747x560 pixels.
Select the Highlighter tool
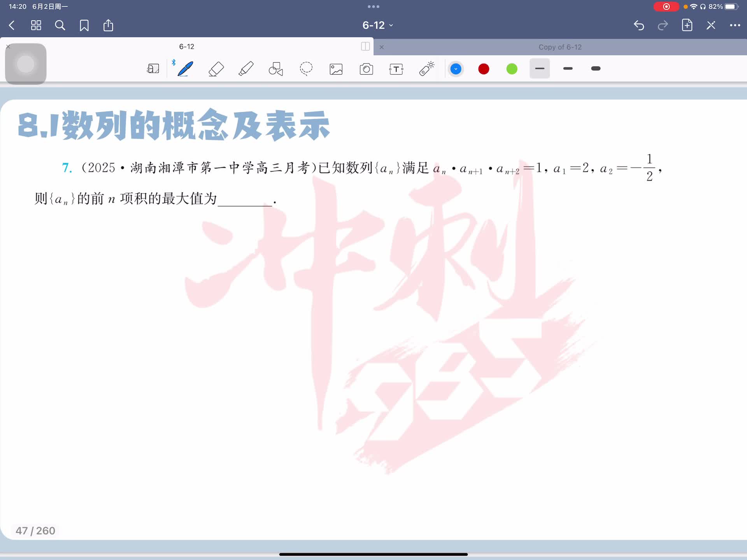tap(246, 69)
